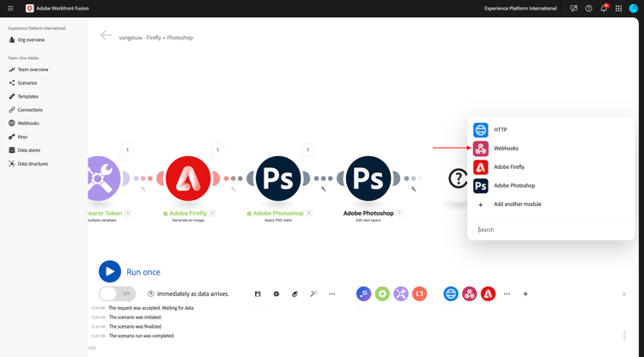Click the Adobe Workfront Fusion logo
Viewport: 644px width, 357px height.
(x=29, y=9)
